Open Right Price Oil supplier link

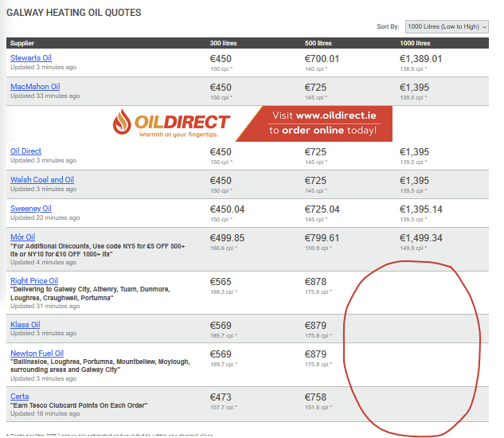tap(34, 281)
